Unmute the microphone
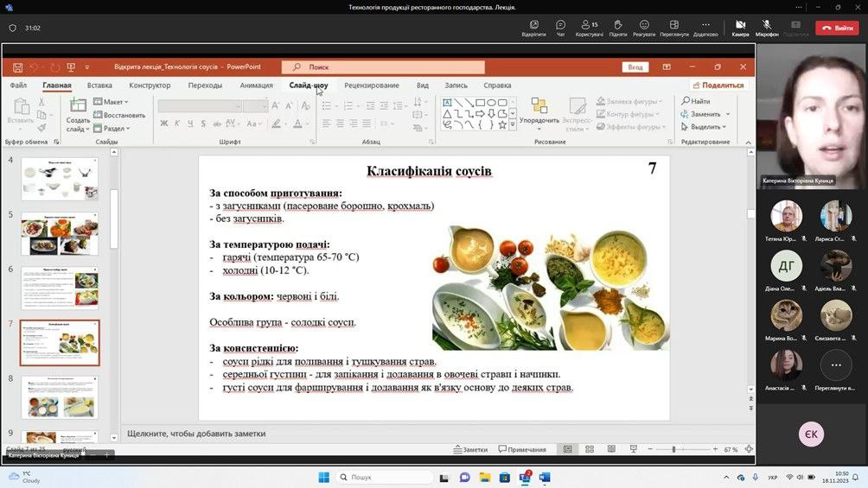The image size is (868, 488). 766,28
